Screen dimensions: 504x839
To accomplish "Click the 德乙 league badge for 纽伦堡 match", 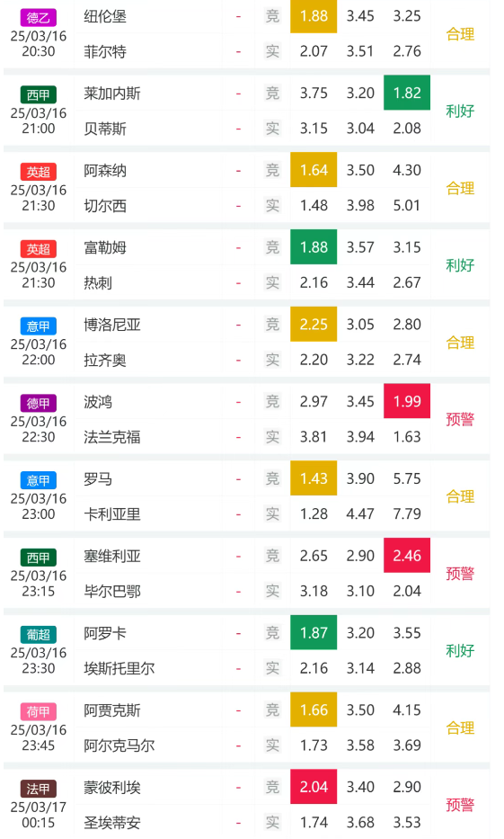I will click(x=38, y=18).
